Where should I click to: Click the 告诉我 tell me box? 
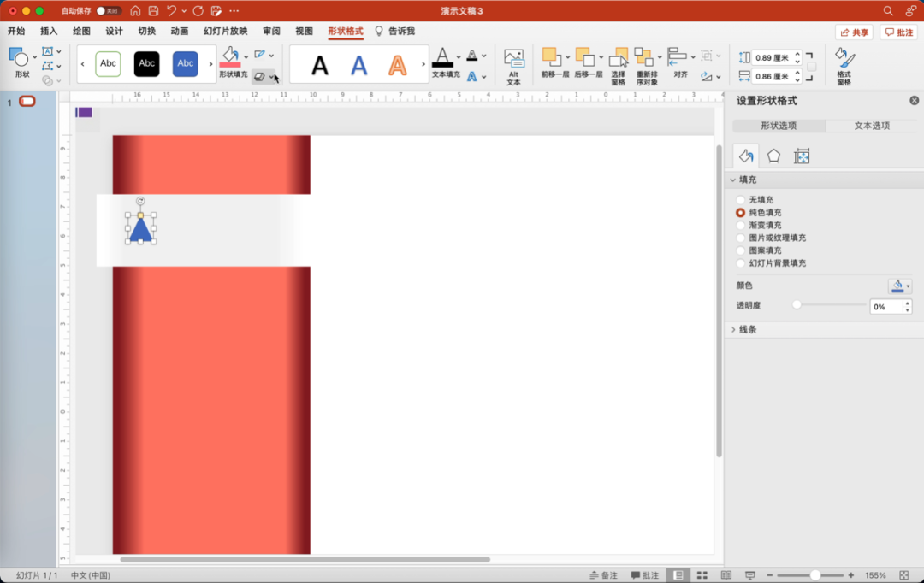pyautogui.click(x=395, y=32)
